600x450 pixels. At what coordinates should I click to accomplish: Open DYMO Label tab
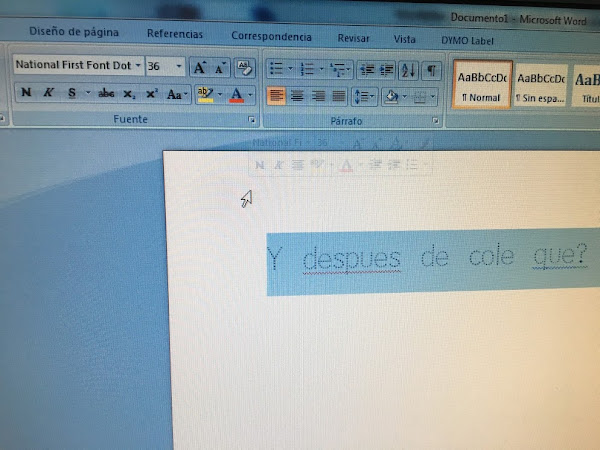(467, 41)
